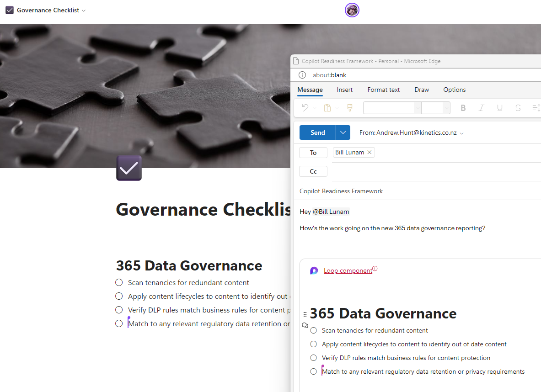Tick 'Verify DLP rules' item in the email component
This screenshot has height=392, width=541.
[313, 358]
